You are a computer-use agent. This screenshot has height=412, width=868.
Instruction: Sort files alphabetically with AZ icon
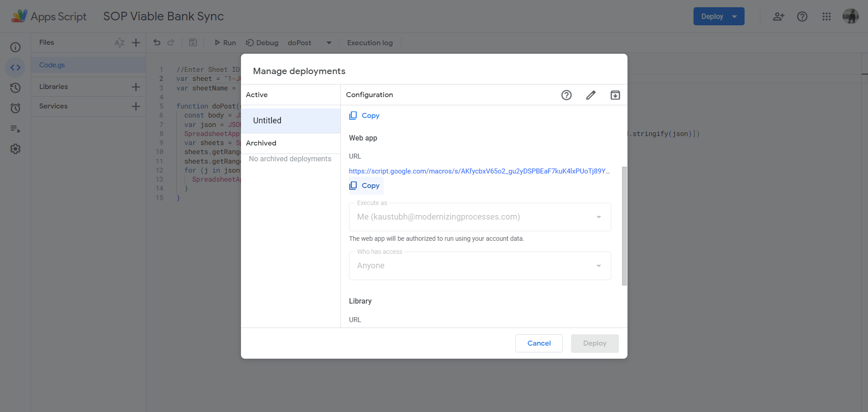119,42
